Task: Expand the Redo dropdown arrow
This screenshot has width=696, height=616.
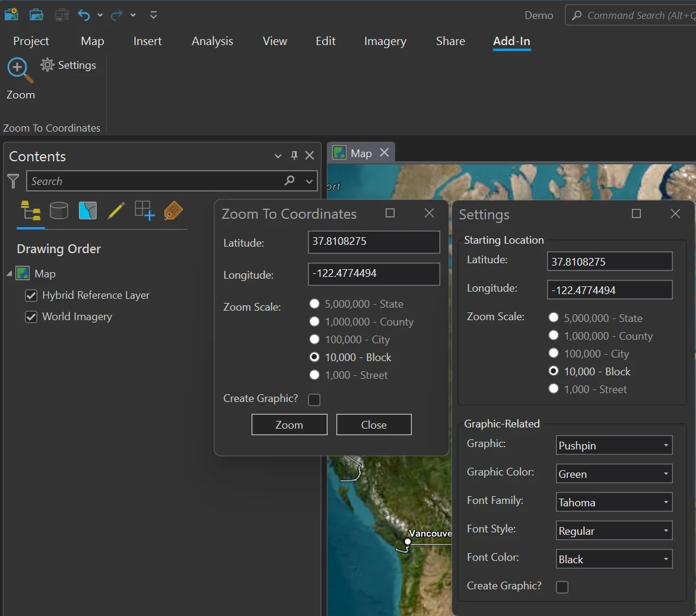Action: (x=132, y=15)
